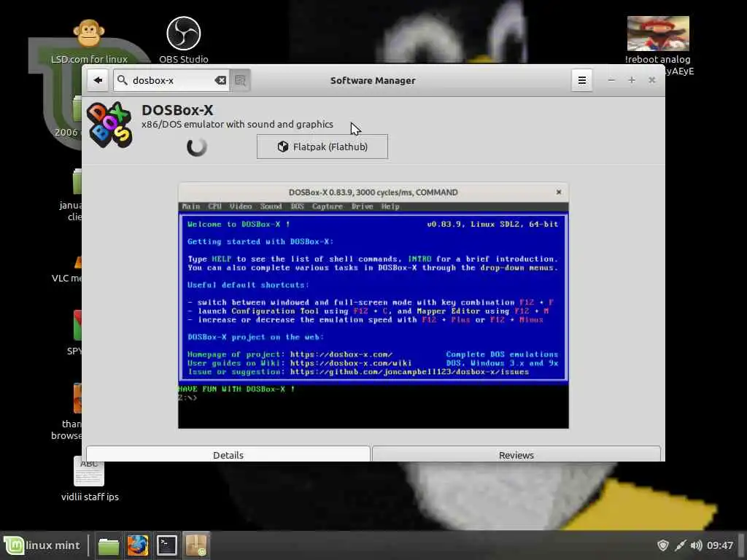Click the DOSBox-X colorful app logo
The image size is (747, 560).
(109, 125)
